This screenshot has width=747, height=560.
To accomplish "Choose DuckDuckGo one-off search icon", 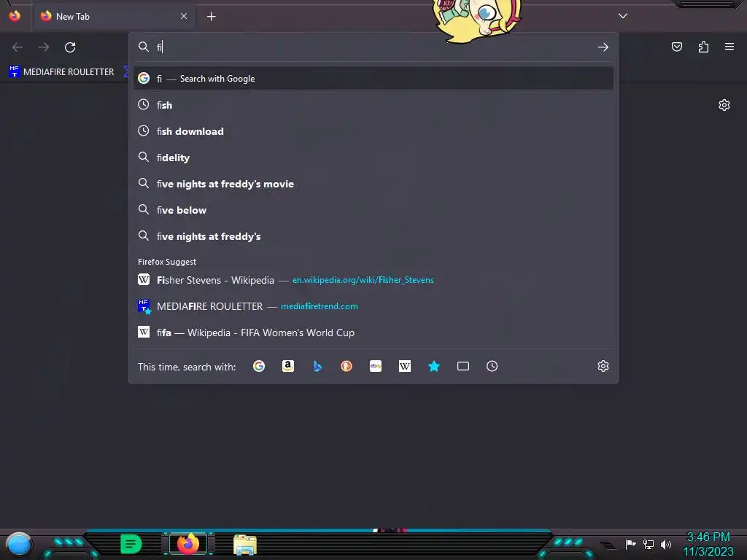I will 347,366.
